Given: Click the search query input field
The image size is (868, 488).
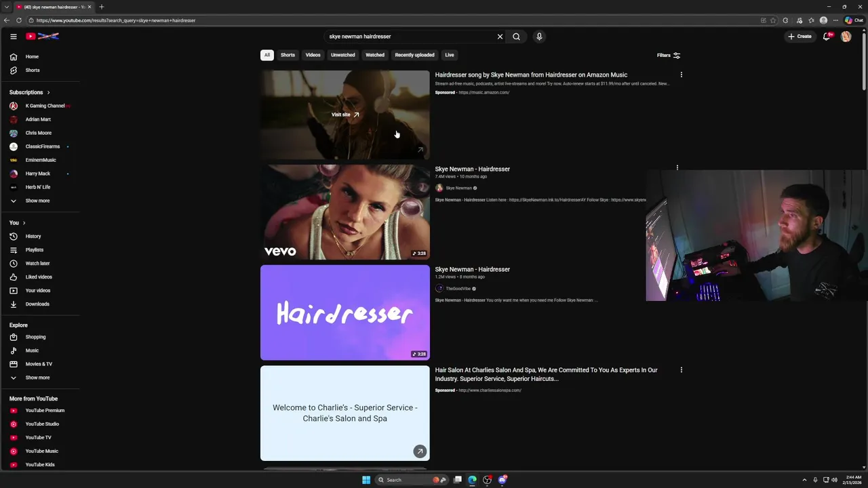Looking at the screenshot, I should [410, 37].
